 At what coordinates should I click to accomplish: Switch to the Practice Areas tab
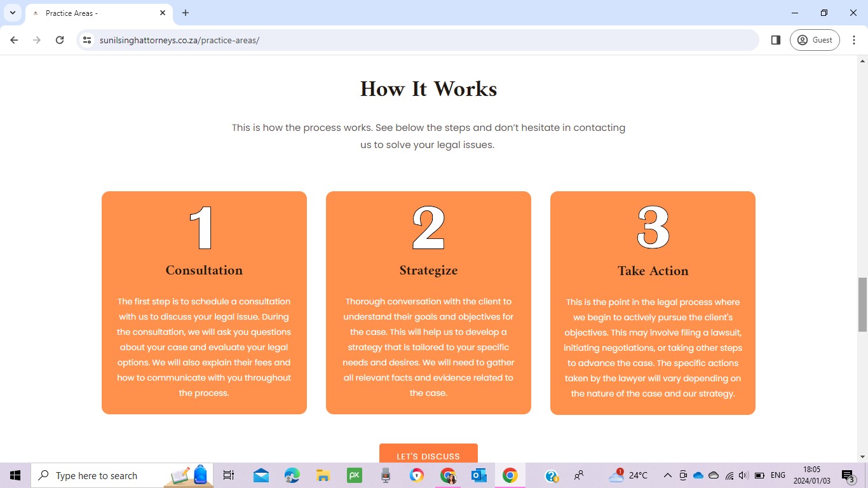[x=95, y=13]
